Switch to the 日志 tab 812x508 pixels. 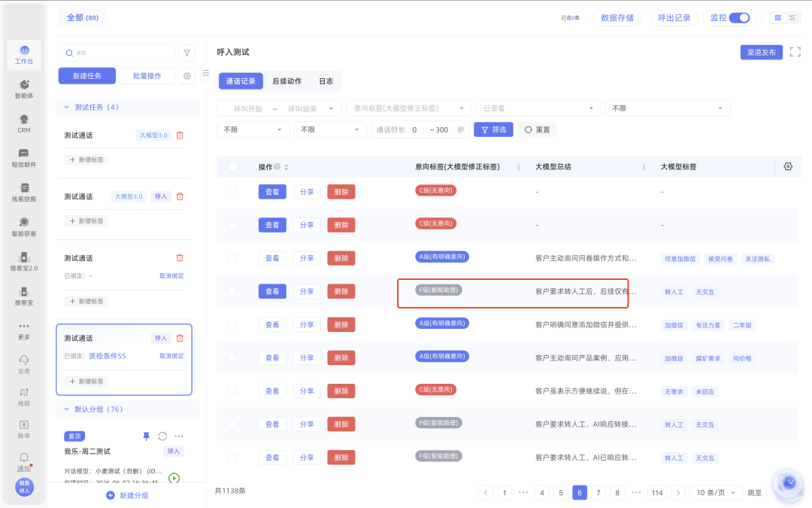326,81
